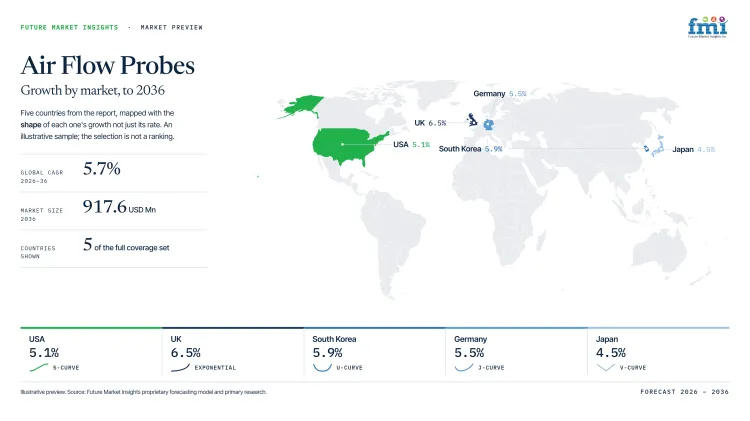The width and height of the screenshot is (750, 421).
Task: Click the South Korea 5.9% map label
Action: [x=470, y=149]
